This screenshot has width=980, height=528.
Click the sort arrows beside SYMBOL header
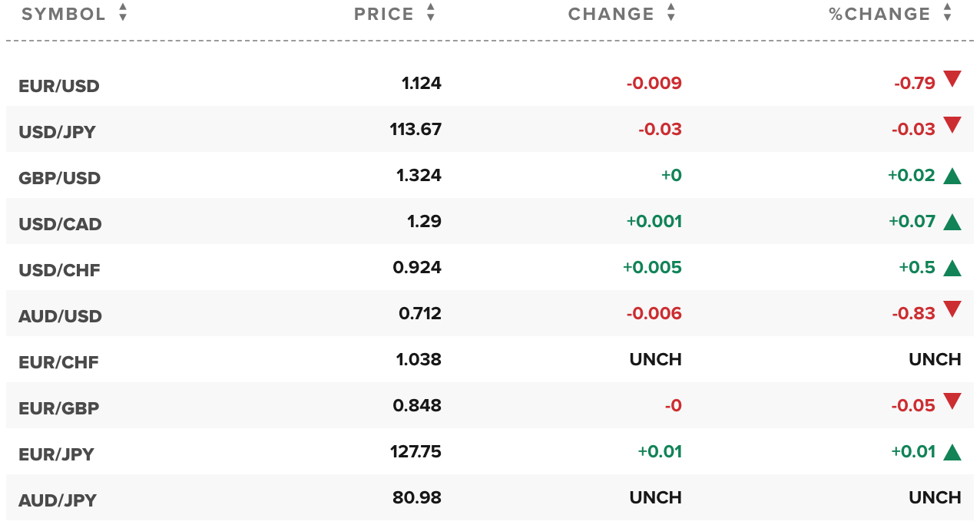(123, 13)
